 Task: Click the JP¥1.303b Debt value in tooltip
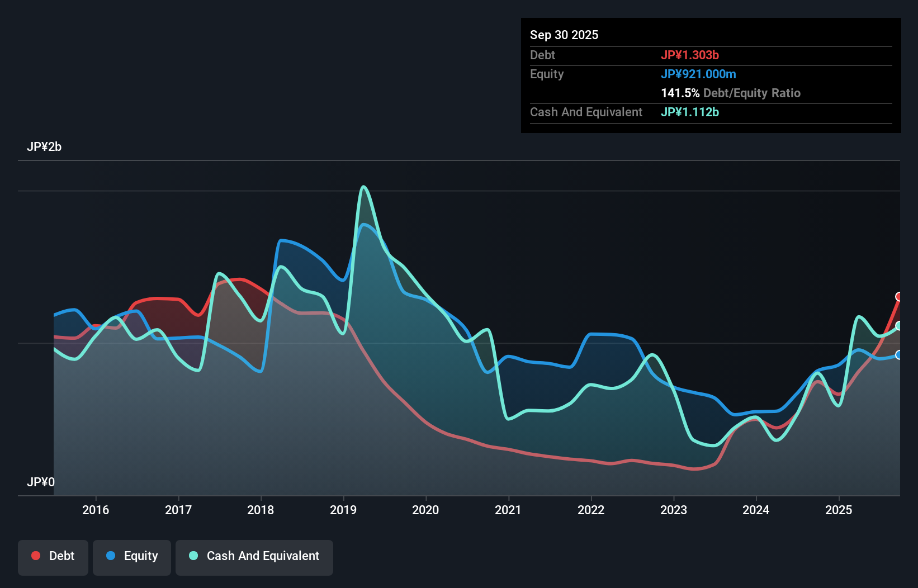[x=690, y=55]
